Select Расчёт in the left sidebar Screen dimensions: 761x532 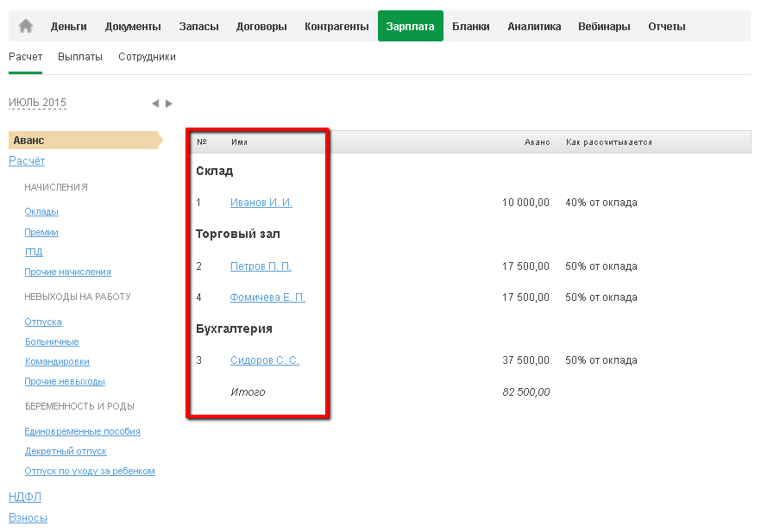tap(27, 161)
